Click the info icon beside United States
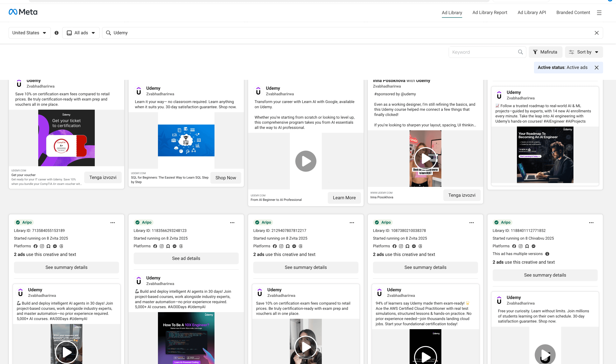The image size is (616, 364). pos(57,33)
